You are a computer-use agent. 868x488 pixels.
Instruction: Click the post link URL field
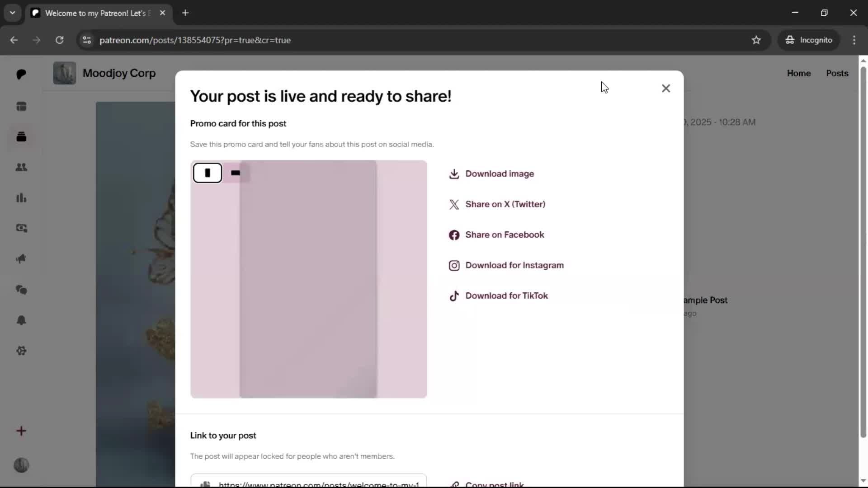pyautogui.click(x=308, y=481)
